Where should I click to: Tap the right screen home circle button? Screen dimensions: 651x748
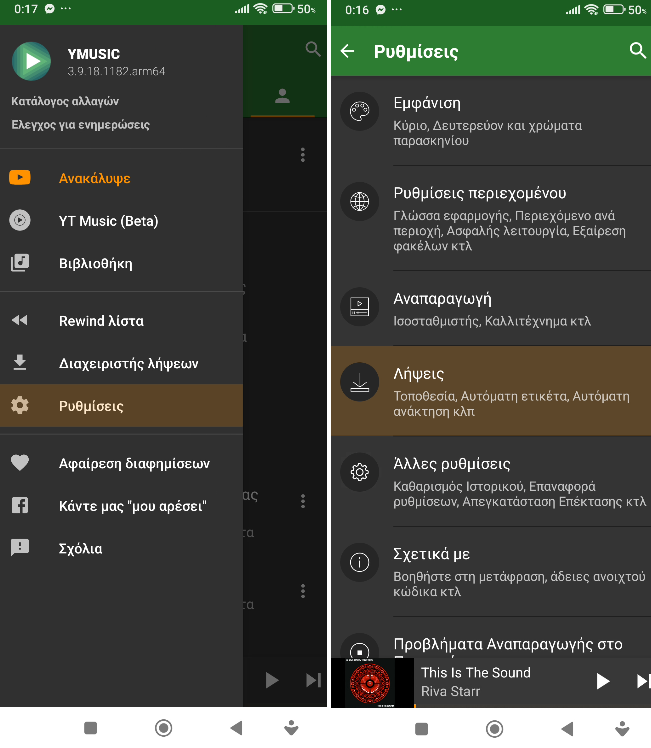(495, 729)
